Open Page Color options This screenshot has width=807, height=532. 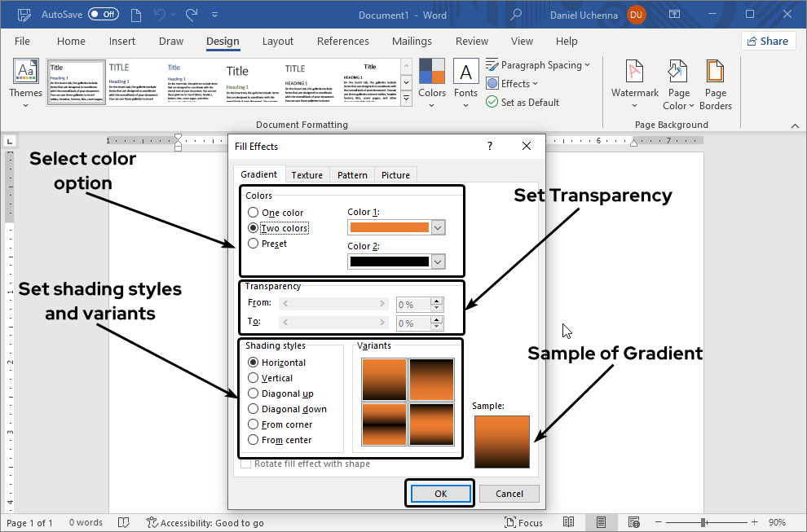click(x=678, y=84)
